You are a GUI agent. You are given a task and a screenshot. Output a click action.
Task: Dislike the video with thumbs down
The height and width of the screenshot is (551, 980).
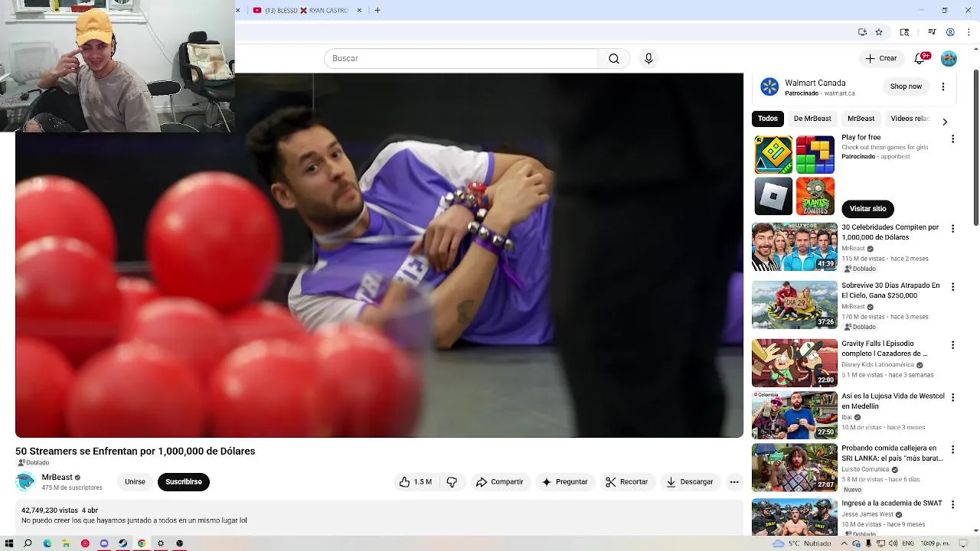click(452, 482)
